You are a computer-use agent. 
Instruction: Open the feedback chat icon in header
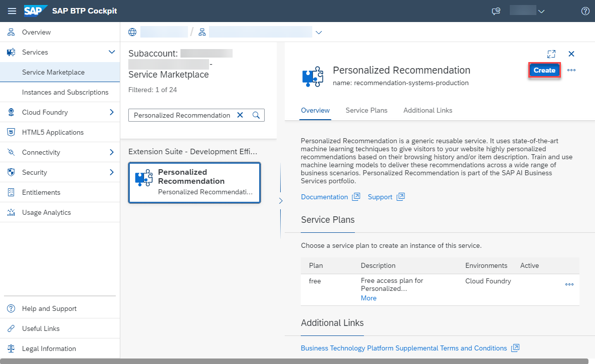[496, 11]
